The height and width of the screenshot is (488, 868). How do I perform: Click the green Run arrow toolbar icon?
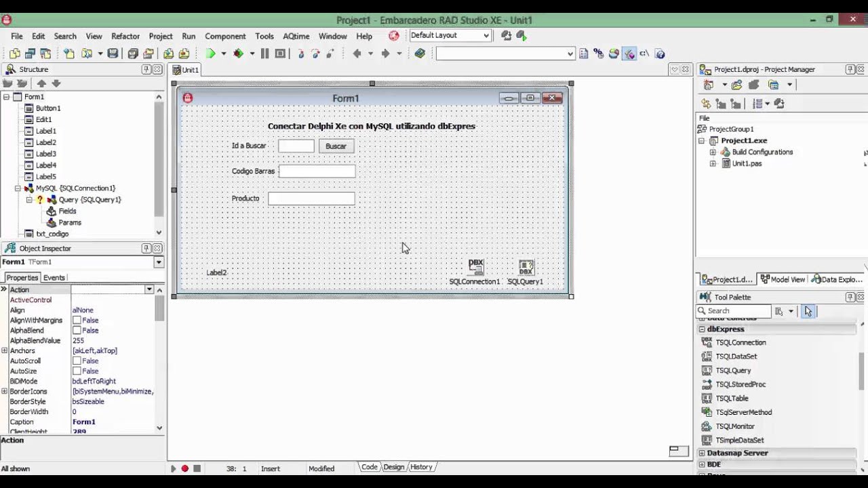coord(211,54)
